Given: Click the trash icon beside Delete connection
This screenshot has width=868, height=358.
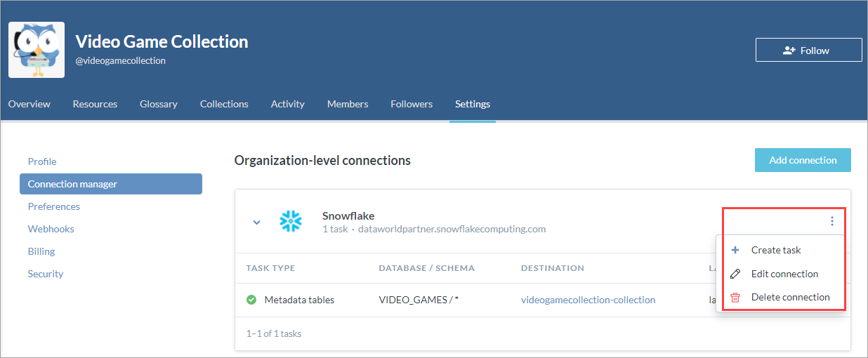Looking at the screenshot, I should 735,297.
